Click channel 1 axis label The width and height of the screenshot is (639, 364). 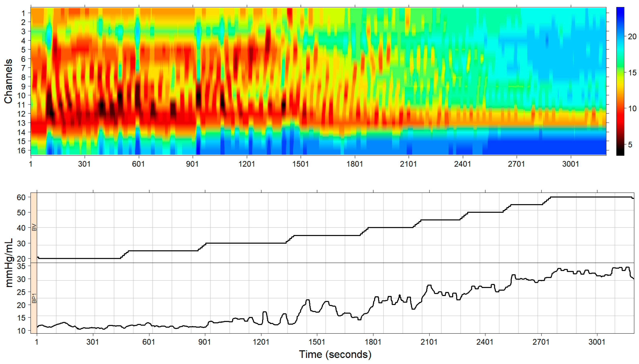(x=23, y=13)
